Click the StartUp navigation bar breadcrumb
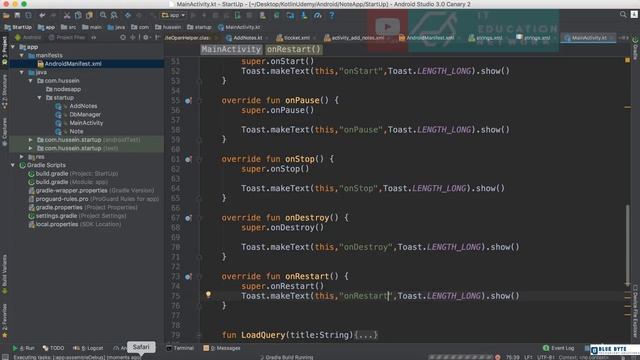Screen dimensions: 640x360 point(18,27)
